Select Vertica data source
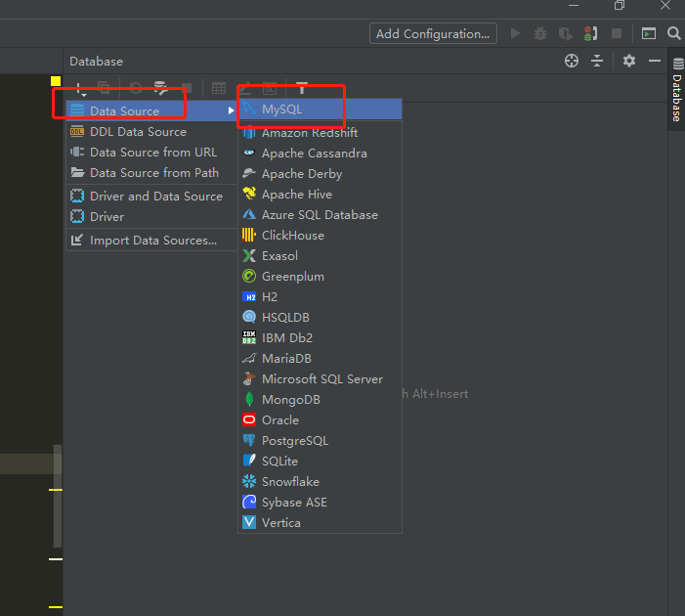This screenshot has height=616, width=685. [x=320, y=523]
